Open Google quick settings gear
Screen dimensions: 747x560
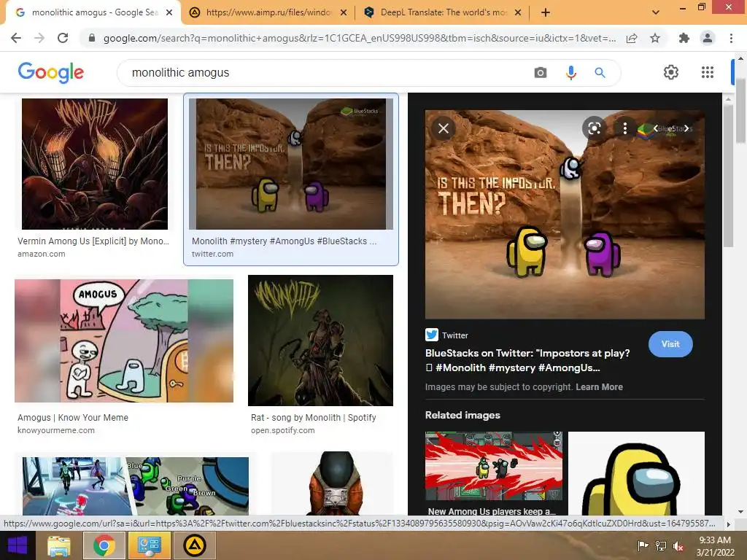(x=671, y=72)
